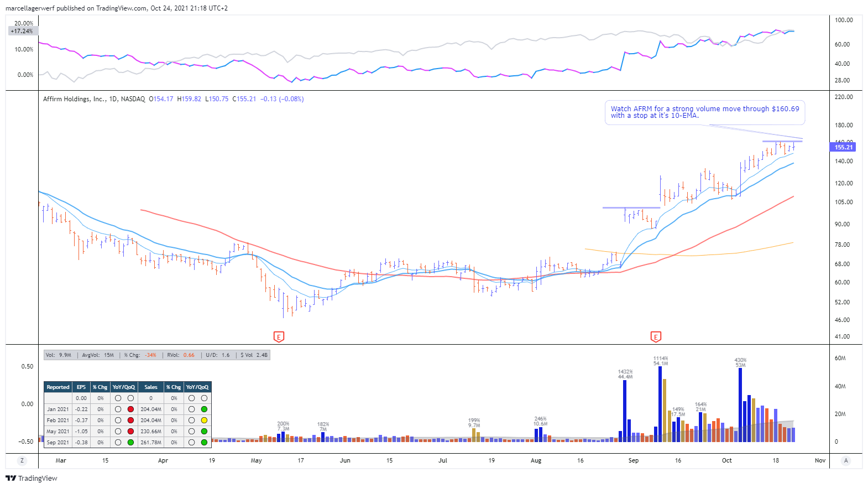Click the L150.75 low value

tap(217, 99)
